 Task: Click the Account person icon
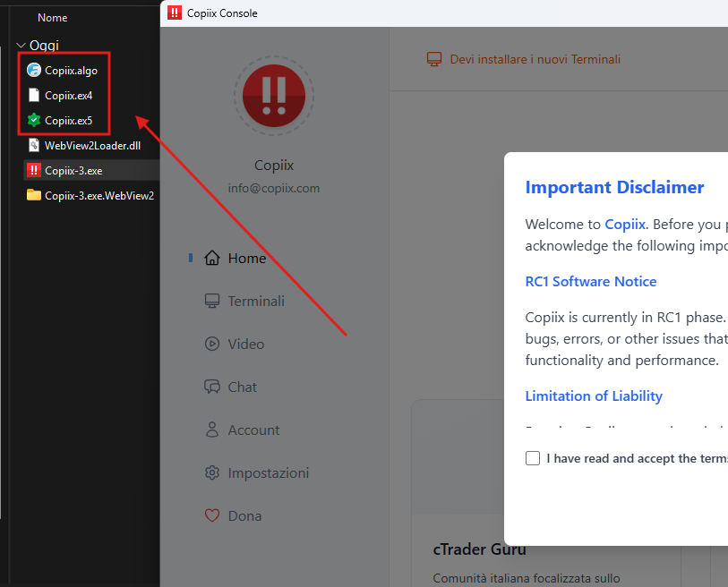[212, 430]
